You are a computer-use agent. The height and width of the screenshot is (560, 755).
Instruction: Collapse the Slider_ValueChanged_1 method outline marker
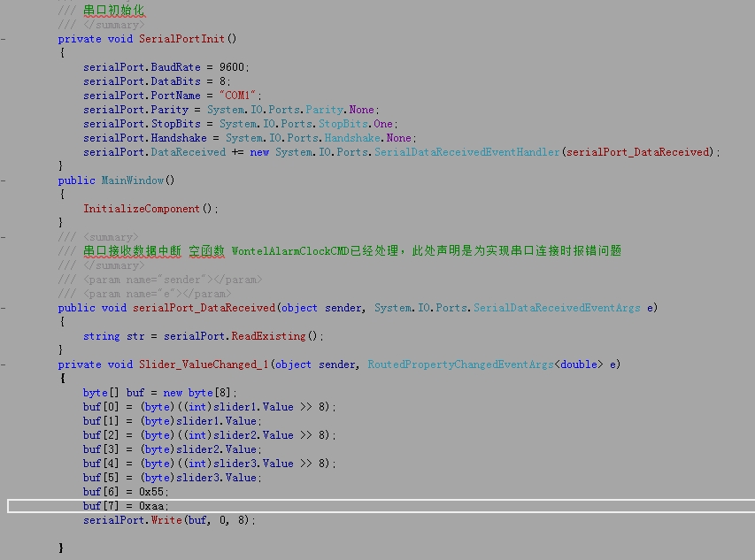(x=3, y=364)
